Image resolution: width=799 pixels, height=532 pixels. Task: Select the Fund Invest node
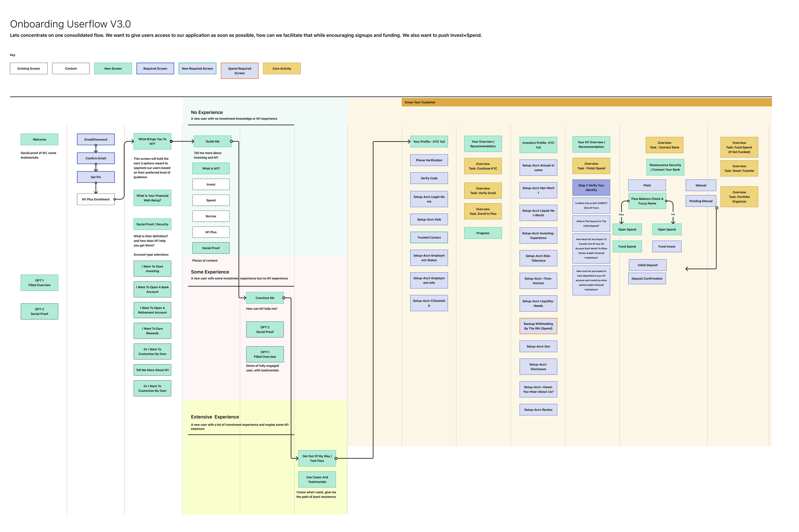[667, 246]
